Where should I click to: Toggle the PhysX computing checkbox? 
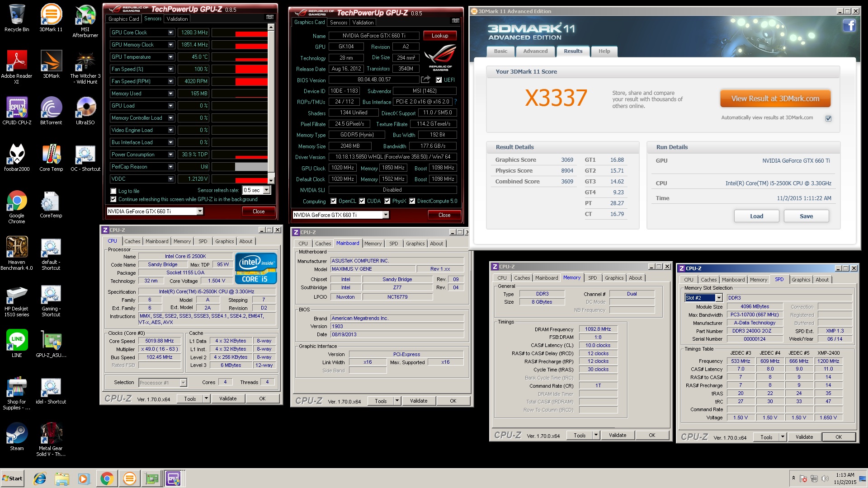click(x=387, y=201)
